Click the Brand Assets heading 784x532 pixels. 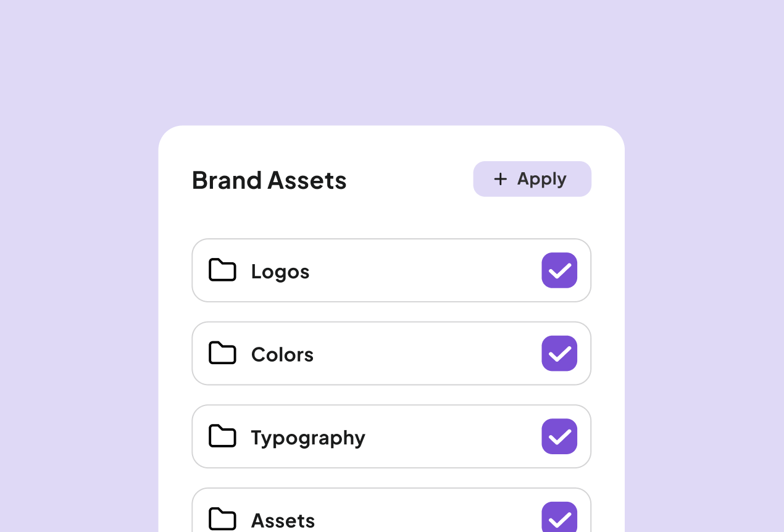pyautogui.click(x=269, y=180)
